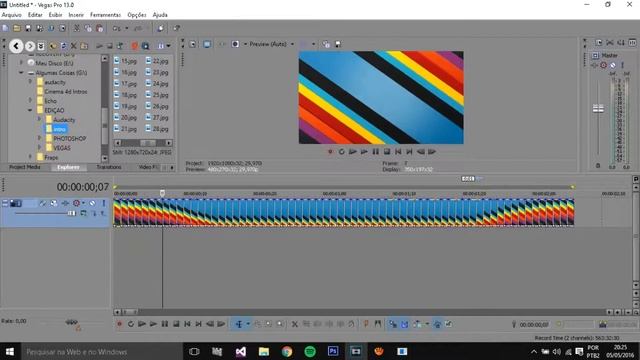This screenshot has width=640, height=360.
Task: Pause using the timeline transport bar
Action: coord(164,324)
